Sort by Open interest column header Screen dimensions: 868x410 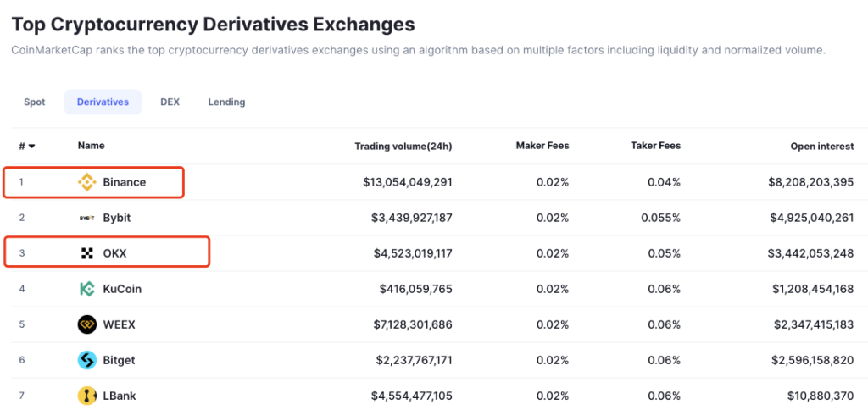[822, 146]
